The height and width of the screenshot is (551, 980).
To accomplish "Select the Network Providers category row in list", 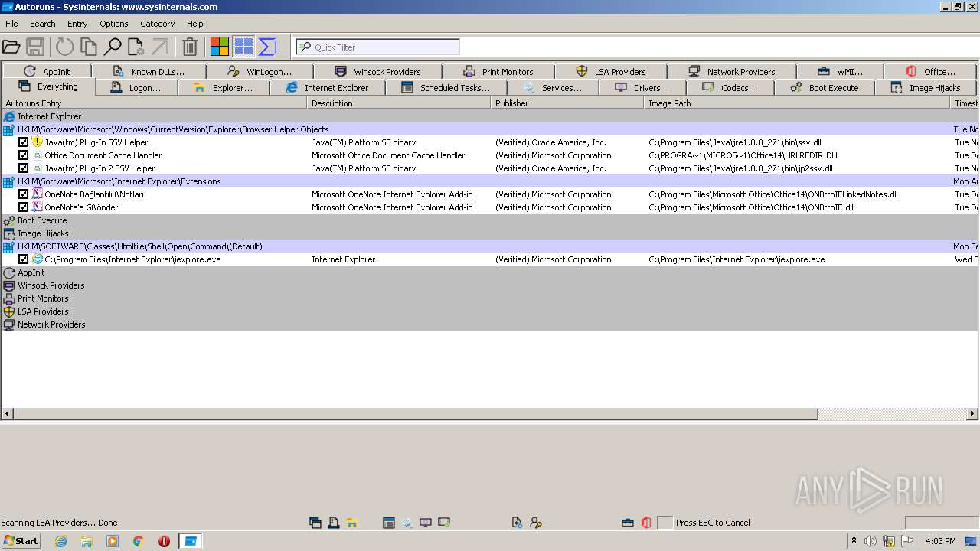I will [490, 324].
